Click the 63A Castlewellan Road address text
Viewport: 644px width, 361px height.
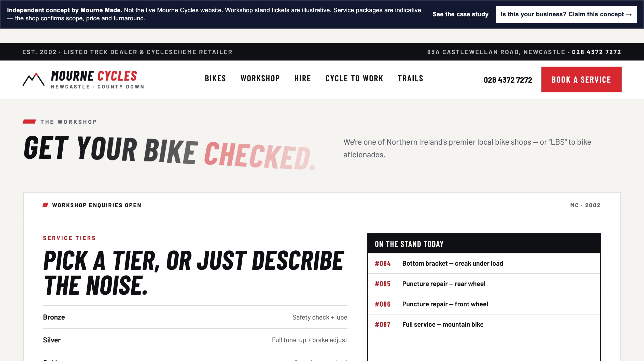[x=496, y=52]
